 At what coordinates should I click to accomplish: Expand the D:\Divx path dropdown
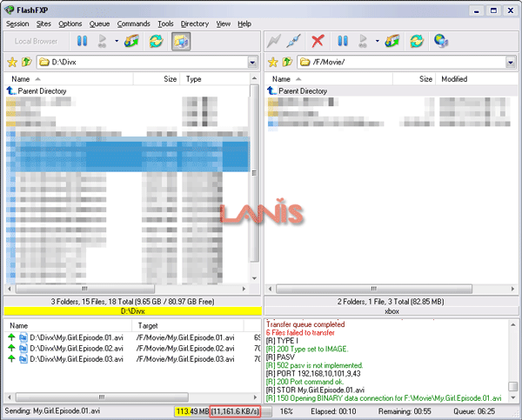click(x=252, y=63)
